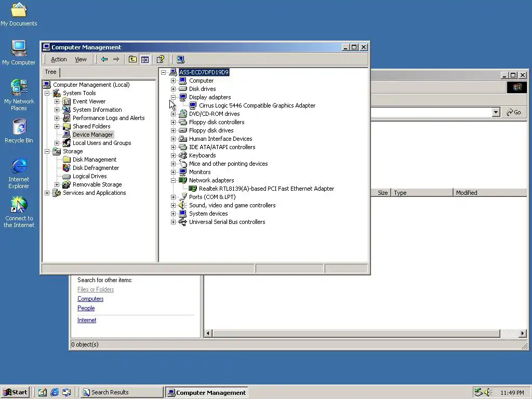Expand Ports (COM & LPT) category
532x399 pixels.
tap(174, 197)
